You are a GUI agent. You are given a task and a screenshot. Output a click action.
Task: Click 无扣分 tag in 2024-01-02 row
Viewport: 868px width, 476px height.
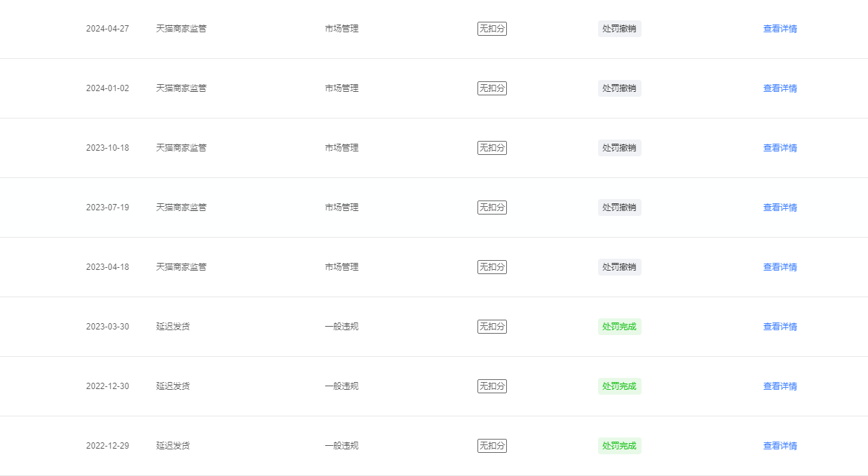pos(492,88)
